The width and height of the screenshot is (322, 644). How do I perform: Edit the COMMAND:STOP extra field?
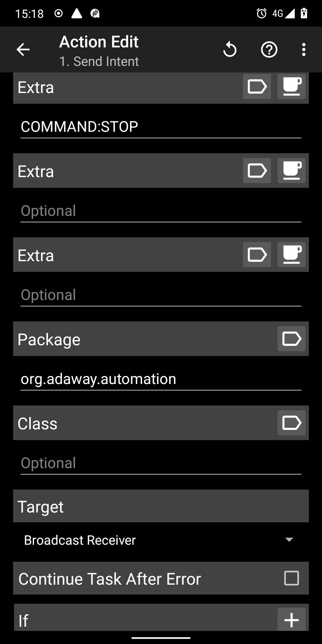[161, 127]
